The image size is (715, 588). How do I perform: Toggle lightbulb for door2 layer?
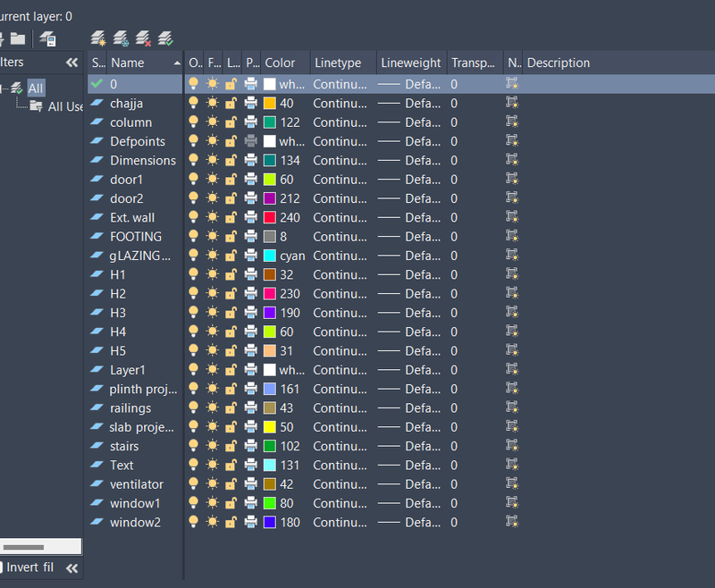(193, 198)
